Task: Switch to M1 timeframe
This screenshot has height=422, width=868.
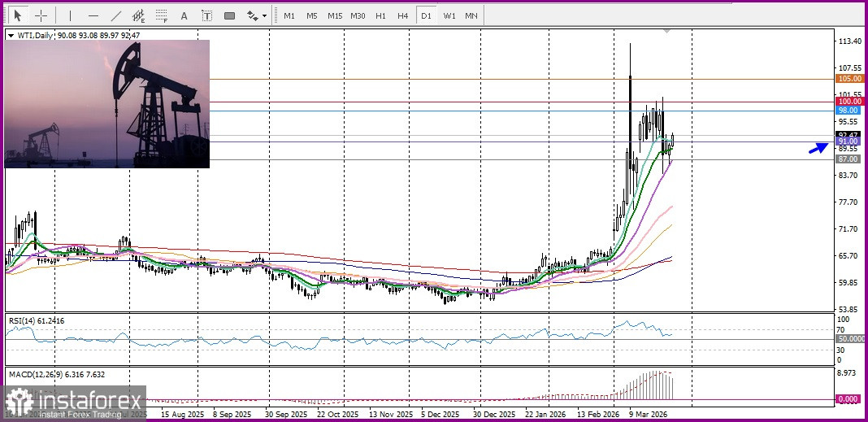Action: click(289, 15)
